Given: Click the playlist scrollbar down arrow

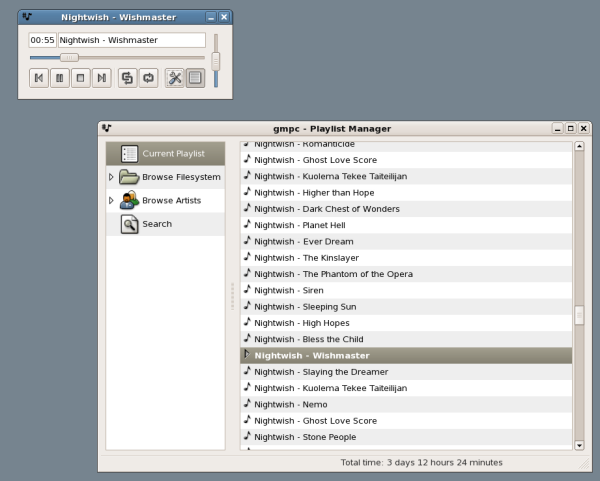Looking at the screenshot, I should (579, 444).
